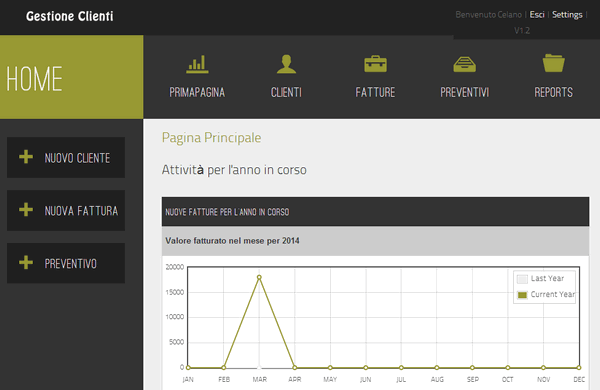Click the JUL data point on chart
600x390 pixels.
click(x=401, y=368)
